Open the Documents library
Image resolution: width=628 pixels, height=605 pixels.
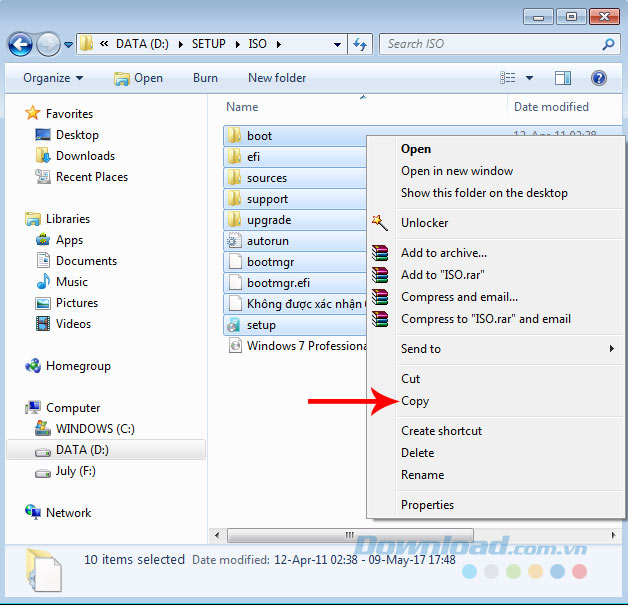tap(76, 261)
